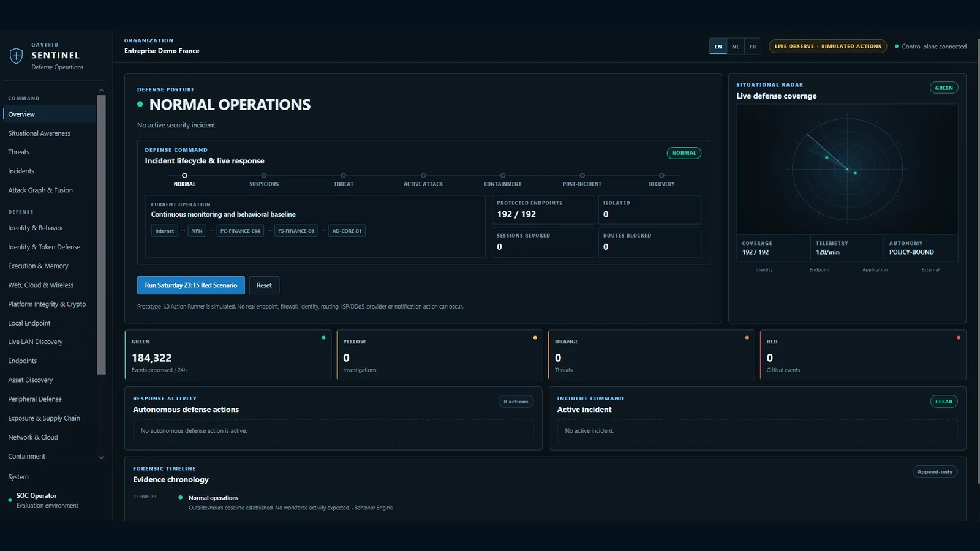Image resolution: width=980 pixels, height=551 pixels.
Task: Select the Post-Incident stage marker
Action: (x=582, y=176)
